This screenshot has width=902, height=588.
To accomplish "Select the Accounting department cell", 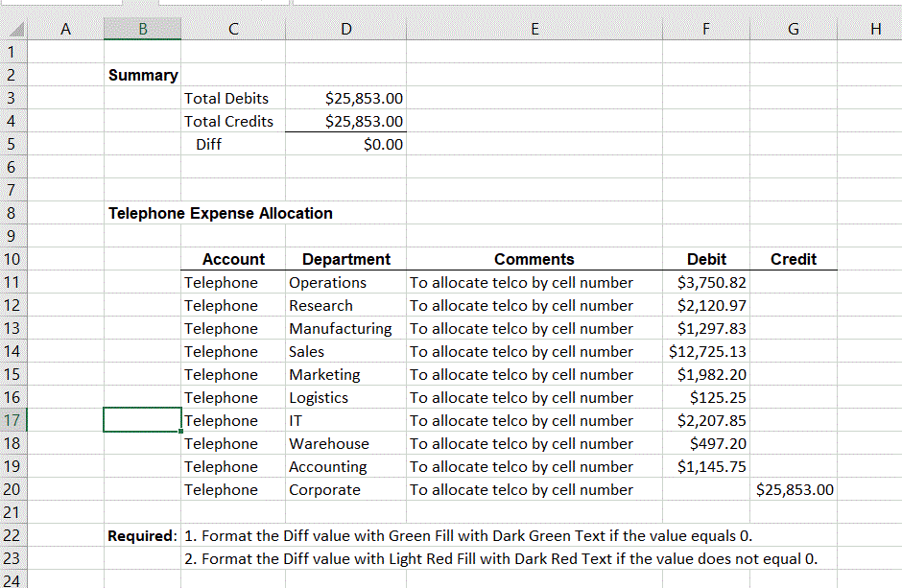I will click(345, 466).
